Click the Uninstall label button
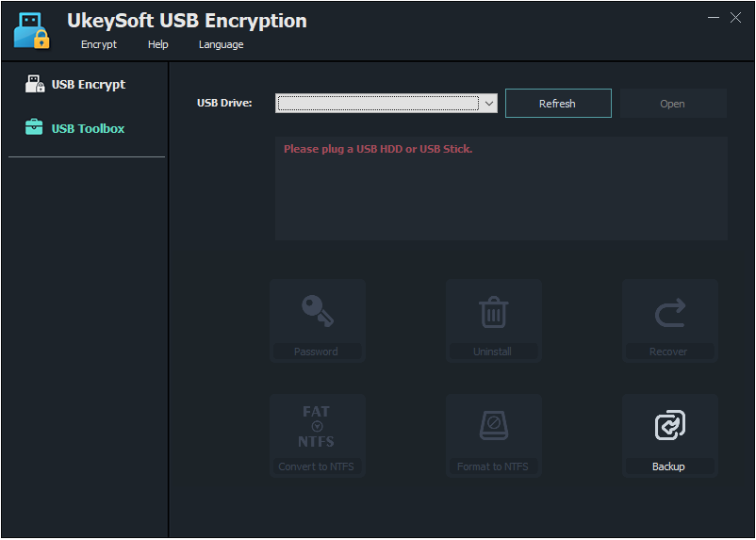The image size is (756, 540). pos(493,352)
